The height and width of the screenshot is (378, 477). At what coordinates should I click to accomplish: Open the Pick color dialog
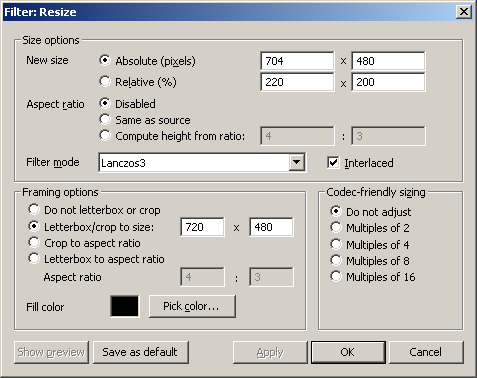(192, 306)
